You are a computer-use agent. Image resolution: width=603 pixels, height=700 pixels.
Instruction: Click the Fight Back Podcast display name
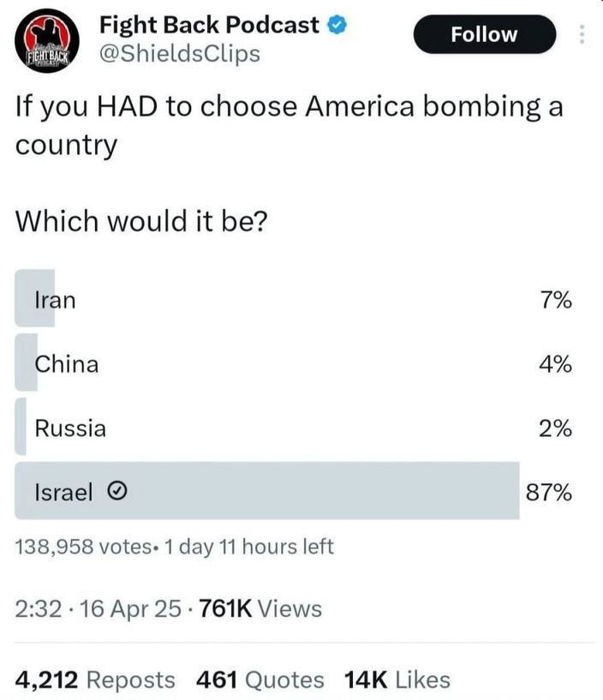(x=209, y=25)
